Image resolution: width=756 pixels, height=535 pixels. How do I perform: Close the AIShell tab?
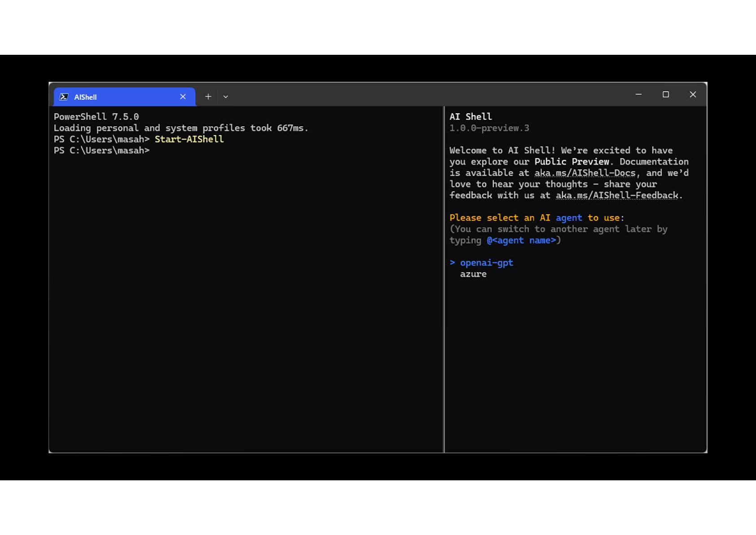click(183, 97)
